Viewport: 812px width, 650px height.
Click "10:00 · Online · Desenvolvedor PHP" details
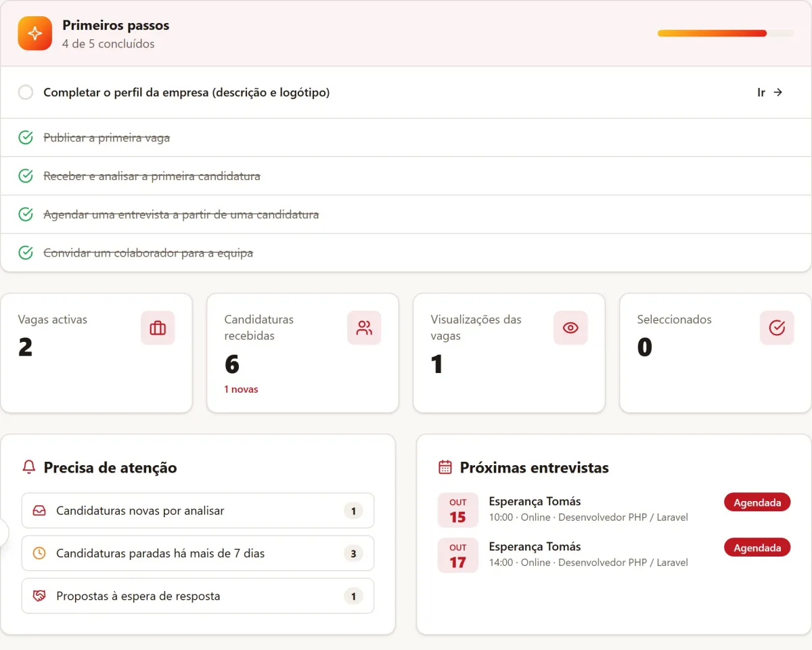[x=589, y=517]
